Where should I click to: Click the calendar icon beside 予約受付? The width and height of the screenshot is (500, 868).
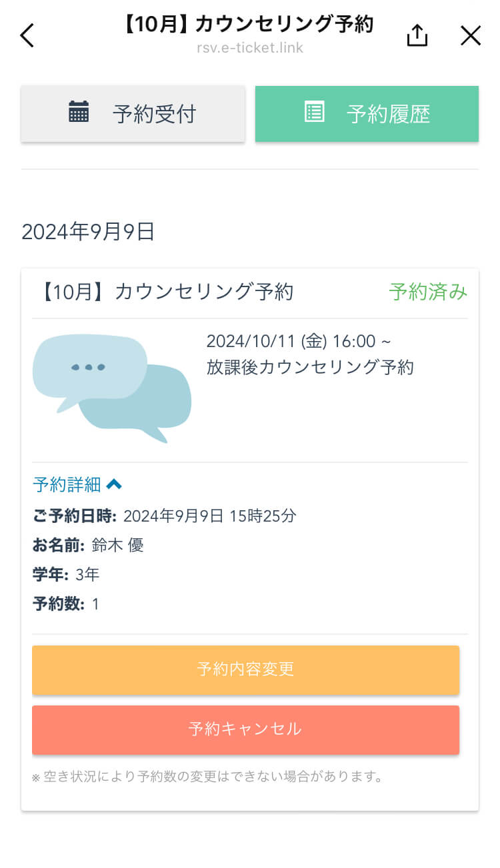pos(79,112)
